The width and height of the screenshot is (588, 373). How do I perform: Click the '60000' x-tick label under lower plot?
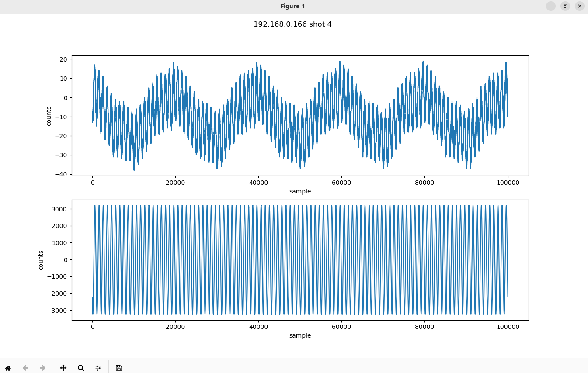(341, 327)
